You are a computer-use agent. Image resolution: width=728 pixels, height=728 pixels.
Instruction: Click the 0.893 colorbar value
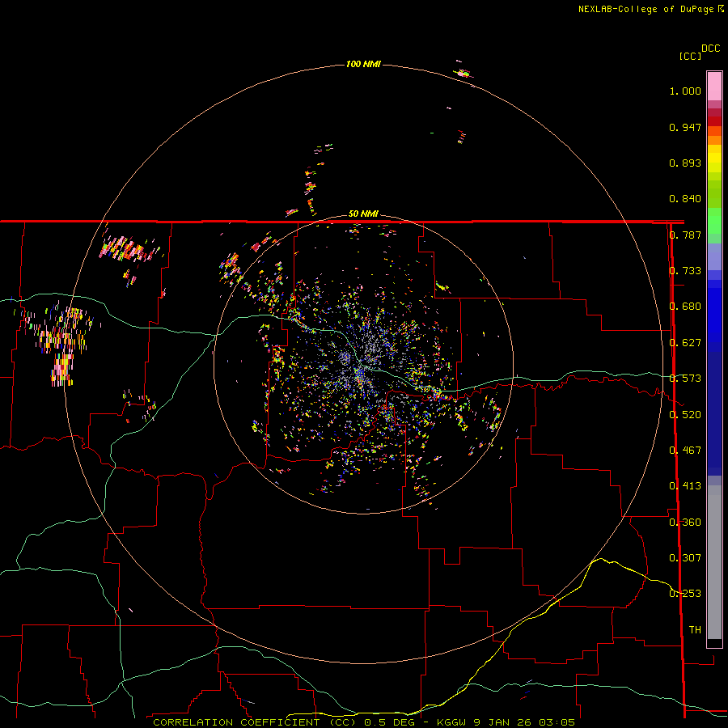(x=685, y=163)
